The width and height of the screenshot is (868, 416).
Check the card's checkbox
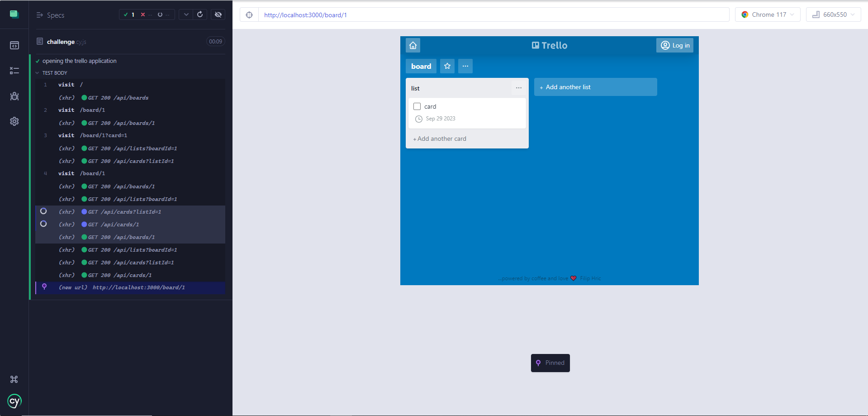click(417, 106)
